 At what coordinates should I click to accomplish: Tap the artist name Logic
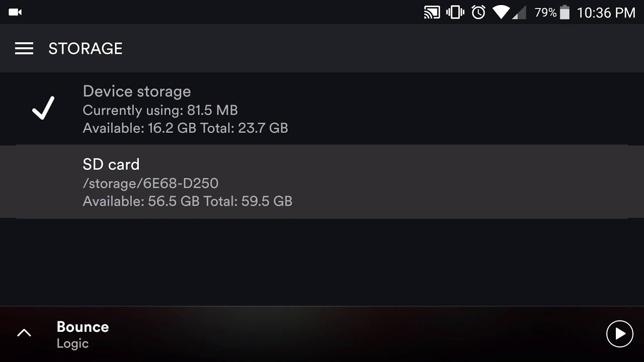72,344
